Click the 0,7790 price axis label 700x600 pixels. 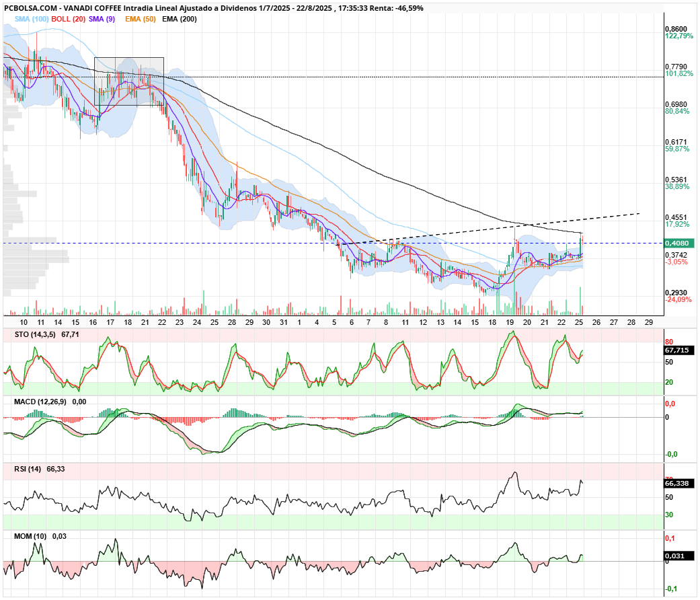click(x=676, y=67)
